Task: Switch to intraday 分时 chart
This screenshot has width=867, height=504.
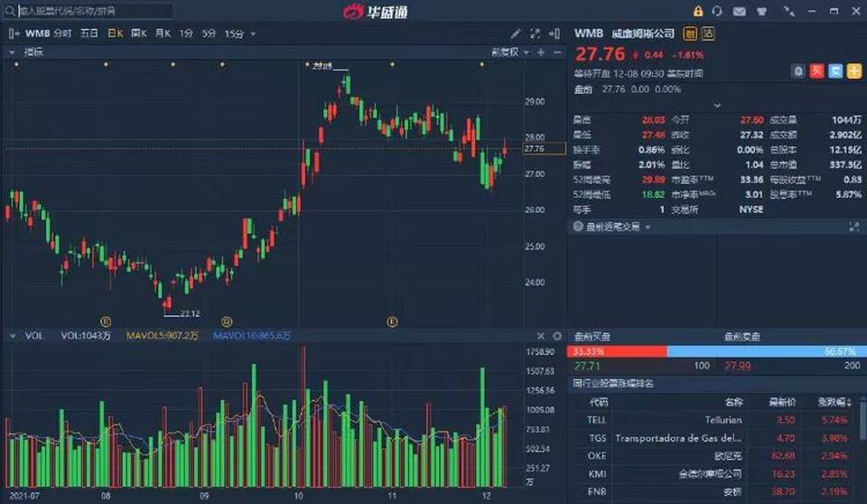Action: (x=62, y=33)
